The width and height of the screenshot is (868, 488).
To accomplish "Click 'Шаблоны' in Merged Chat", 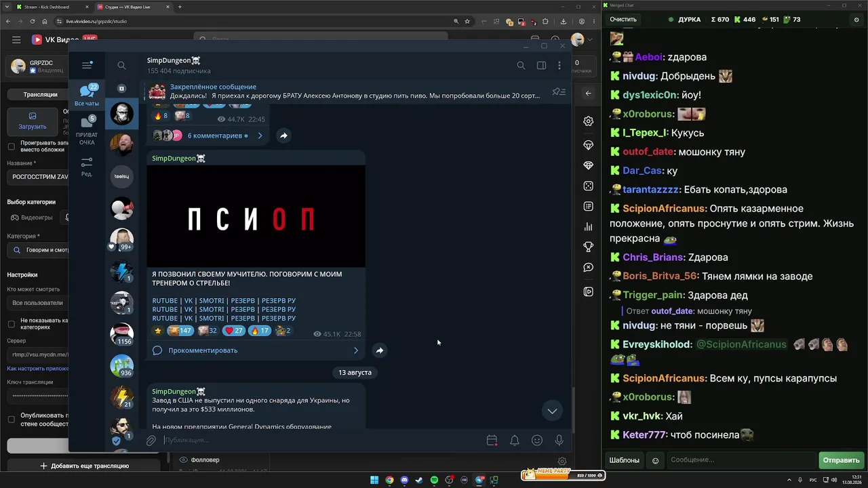I will pos(624,460).
